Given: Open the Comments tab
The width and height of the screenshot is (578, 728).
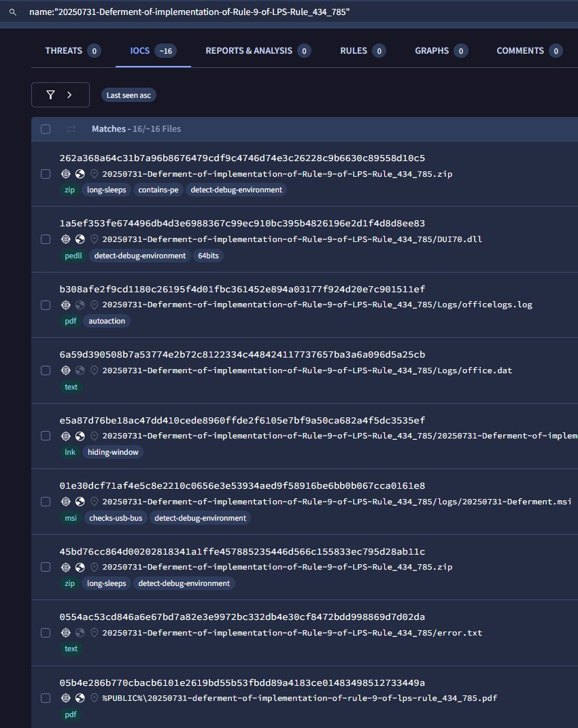Looking at the screenshot, I should 530,50.
